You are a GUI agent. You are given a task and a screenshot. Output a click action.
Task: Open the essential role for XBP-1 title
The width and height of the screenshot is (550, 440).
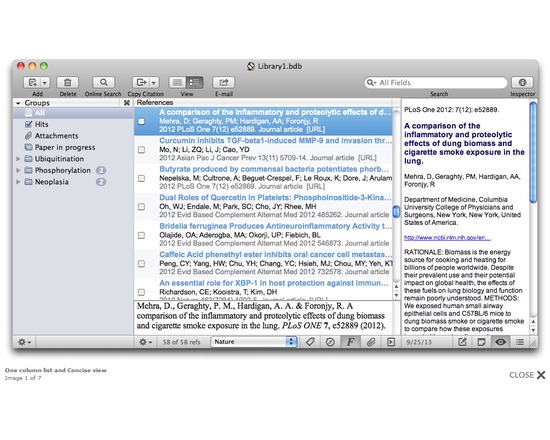[x=274, y=283]
